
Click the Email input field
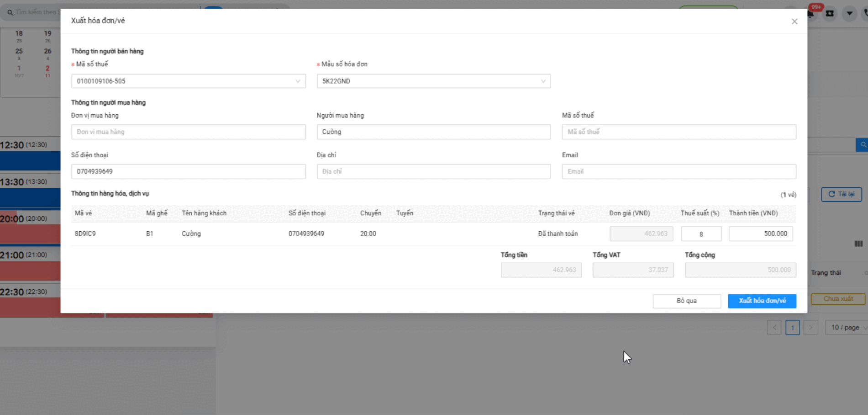click(679, 171)
